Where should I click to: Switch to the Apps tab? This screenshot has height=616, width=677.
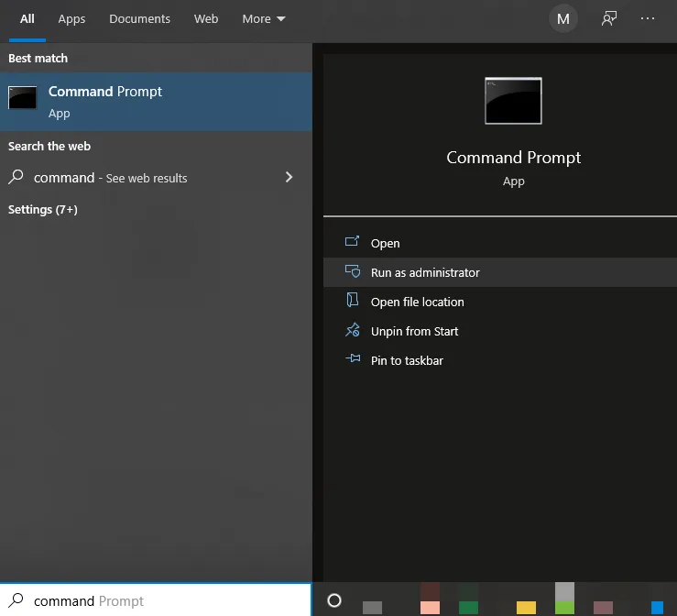[x=71, y=19]
